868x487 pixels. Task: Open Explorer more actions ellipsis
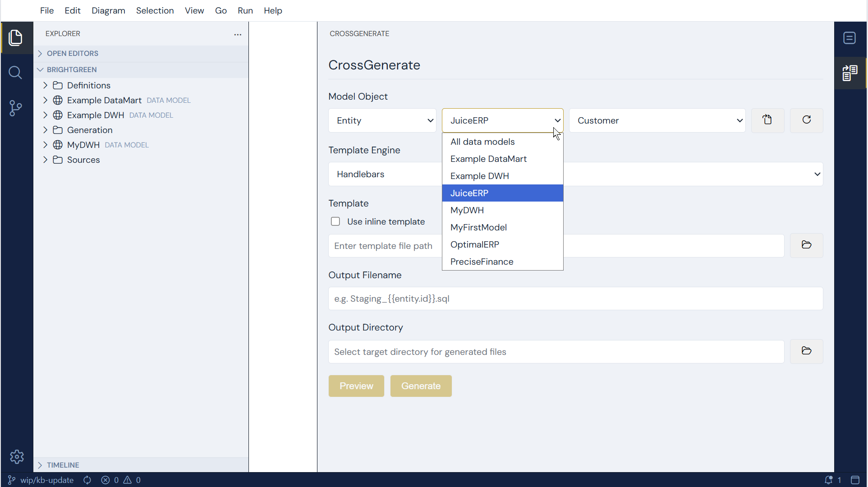coord(238,35)
